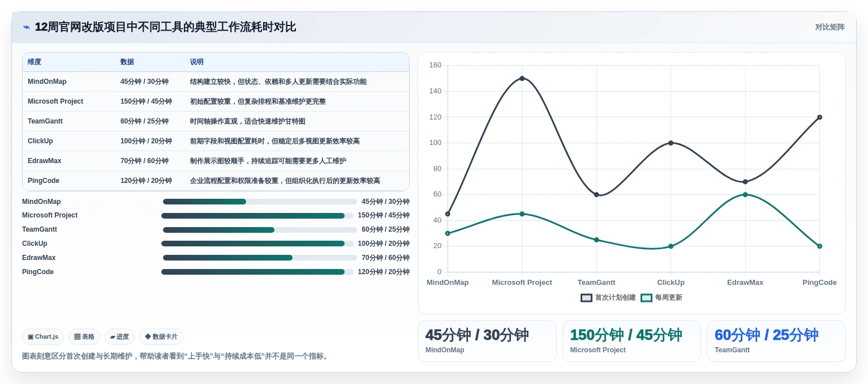Click table cell 70分钟 / 60分钟

144,161
